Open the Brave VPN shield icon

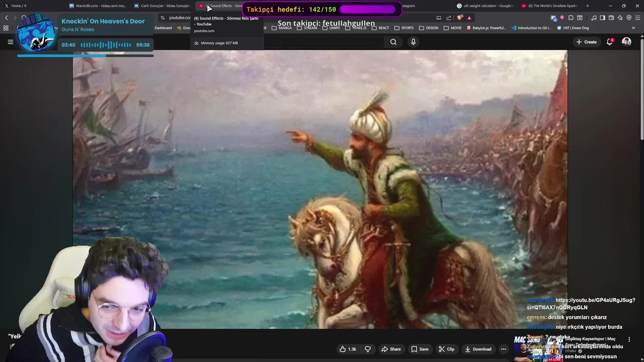(629, 18)
